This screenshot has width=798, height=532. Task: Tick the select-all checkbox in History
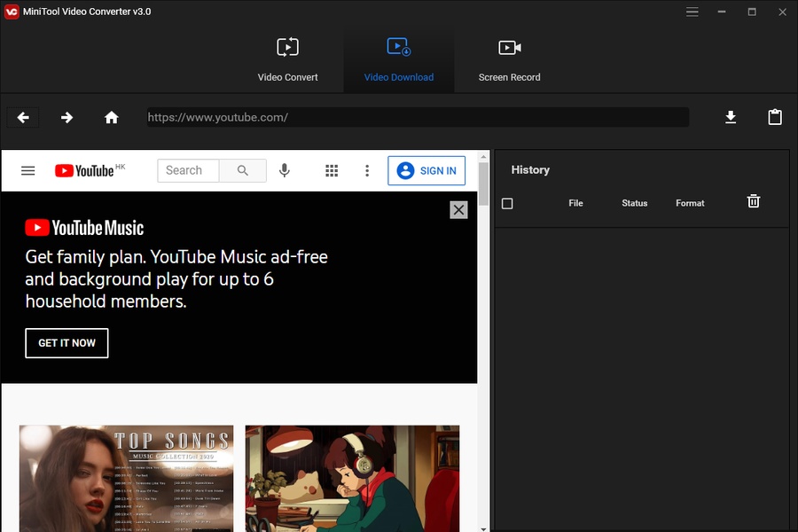pos(507,204)
